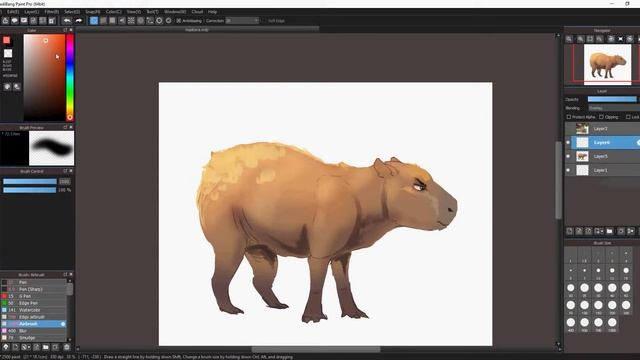Select the Edge Pen brush
640x360 pixels.
[x=33, y=303]
